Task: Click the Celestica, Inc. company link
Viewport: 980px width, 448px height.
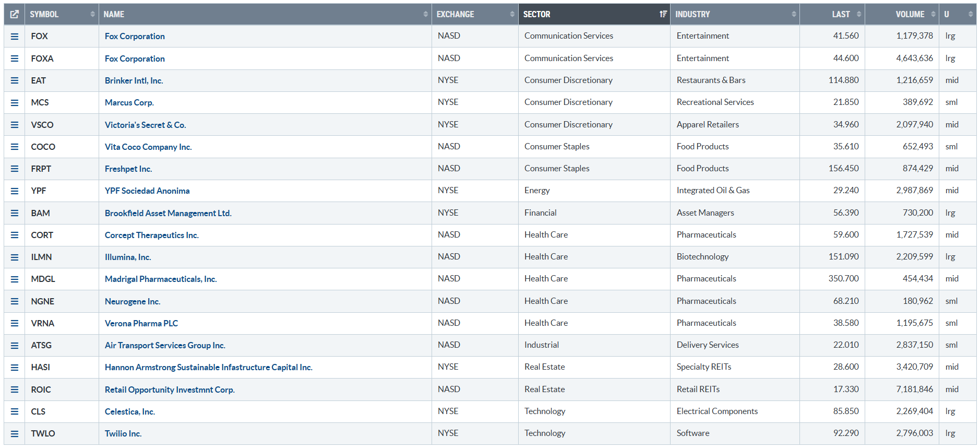Action: pos(129,412)
